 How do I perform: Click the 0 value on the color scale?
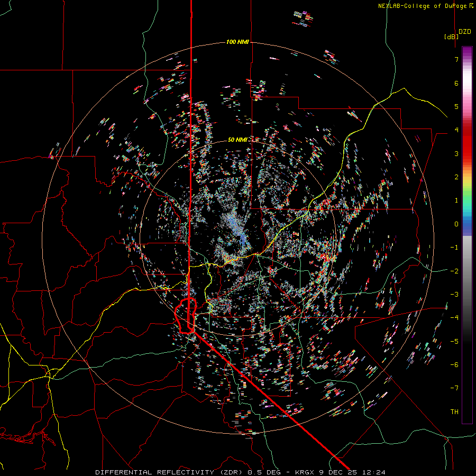456,224
